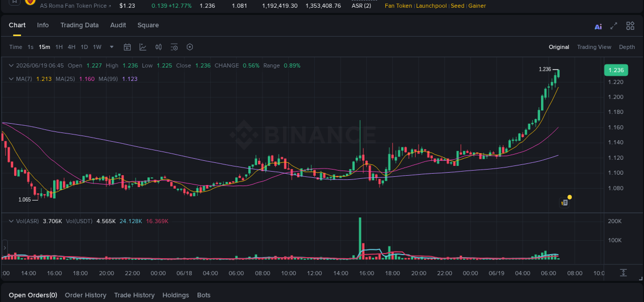This screenshot has width=644, height=302.
Task: Click the MA(99) value 1.123
Action: (x=130, y=79)
